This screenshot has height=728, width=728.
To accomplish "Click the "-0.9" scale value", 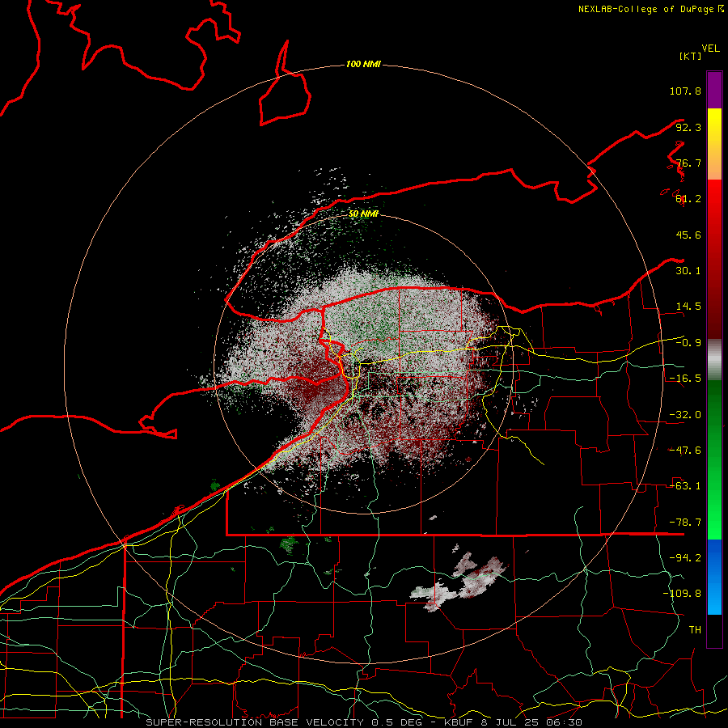I will (x=688, y=343).
